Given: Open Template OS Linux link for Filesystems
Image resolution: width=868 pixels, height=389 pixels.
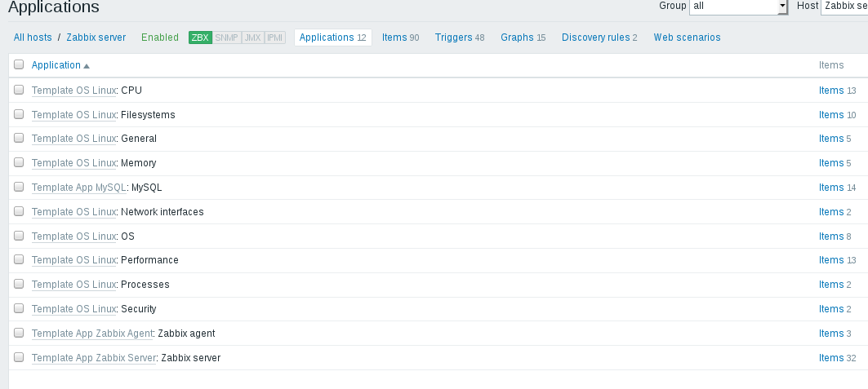Looking at the screenshot, I should click(x=73, y=115).
